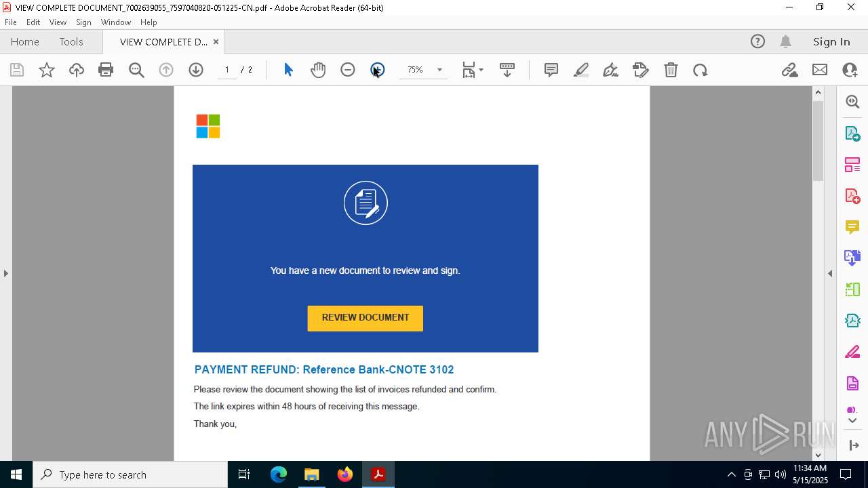
Task: Rotate page with the circular arrow icon
Action: coord(701,70)
